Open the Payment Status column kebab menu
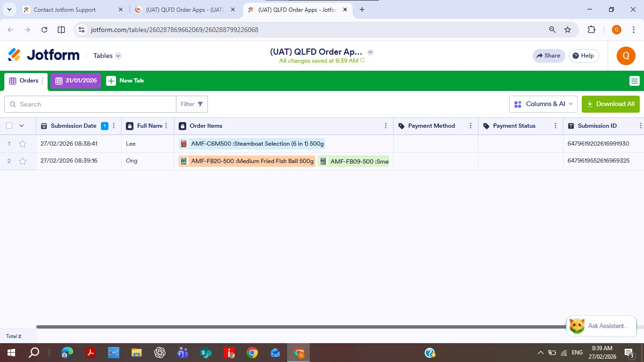The image size is (644, 362). [x=555, y=126]
